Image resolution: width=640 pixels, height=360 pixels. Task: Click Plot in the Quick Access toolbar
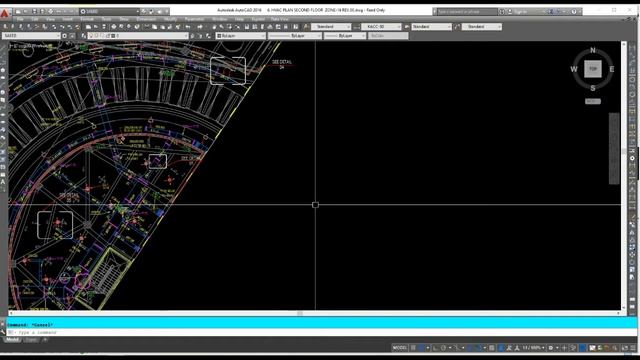pyautogui.click(x=51, y=11)
